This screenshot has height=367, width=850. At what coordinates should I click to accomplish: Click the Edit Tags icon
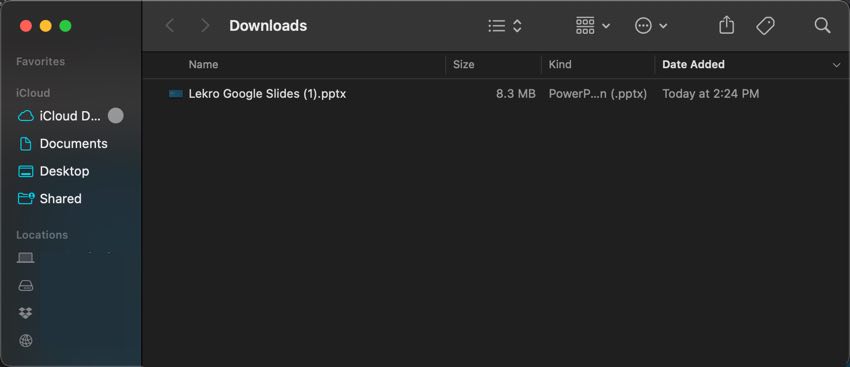click(x=765, y=25)
